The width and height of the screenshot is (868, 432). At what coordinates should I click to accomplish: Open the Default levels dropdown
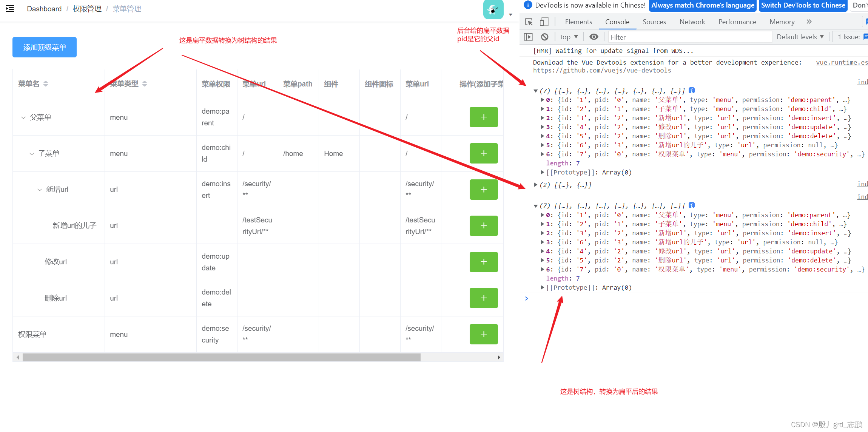(800, 37)
